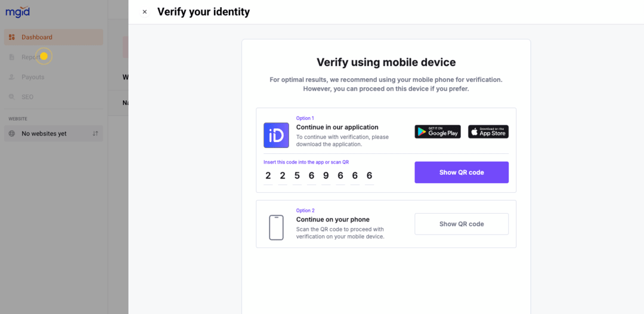Click the Dashboard grid icon
Image resolution: width=644 pixels, height=314 pixels.
pos(12,37)
